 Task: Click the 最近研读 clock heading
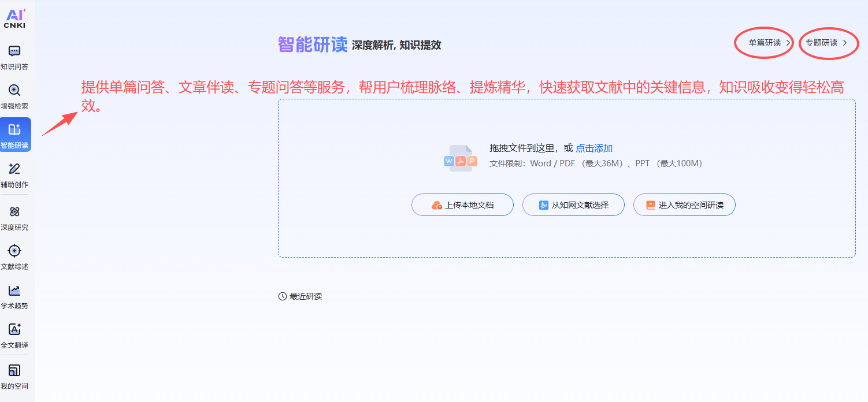click(x=301, y=296)
